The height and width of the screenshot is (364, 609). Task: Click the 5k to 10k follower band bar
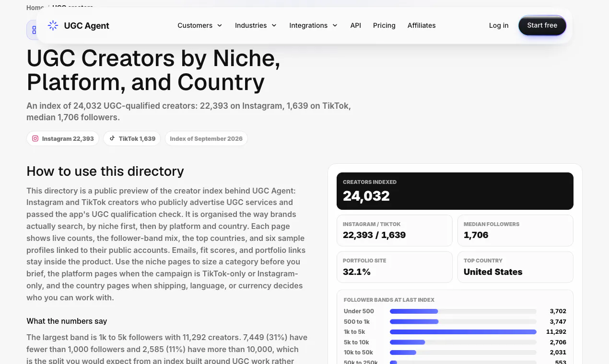click(463, 342)
